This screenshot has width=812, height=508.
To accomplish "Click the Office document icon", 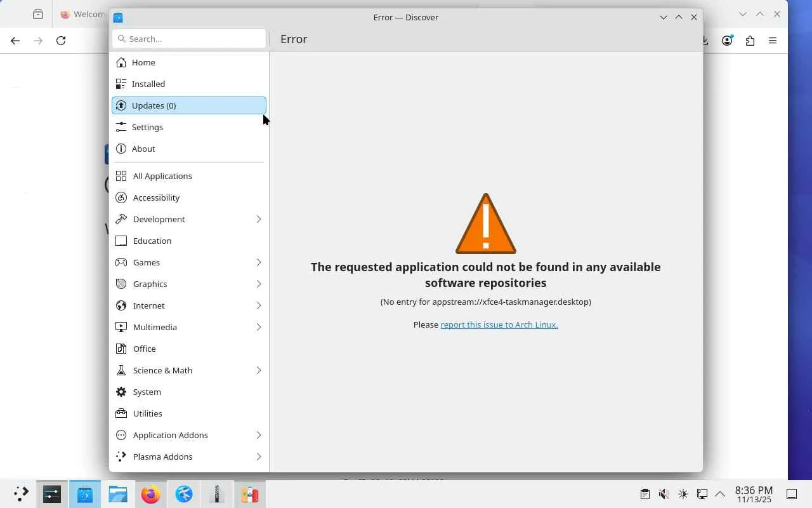I will click(121, 349).
